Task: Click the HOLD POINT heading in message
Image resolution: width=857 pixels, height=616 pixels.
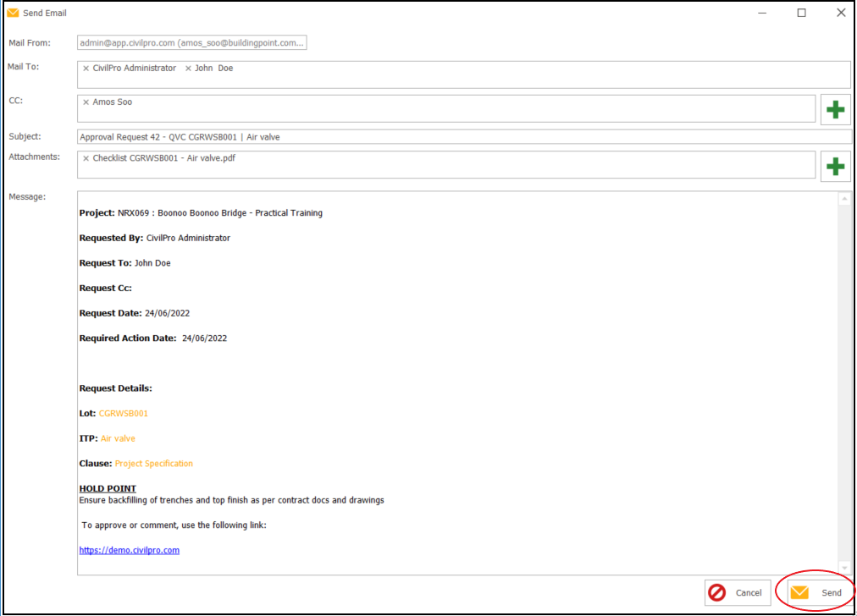Action: pyautogui.click(x=108, y=488)
